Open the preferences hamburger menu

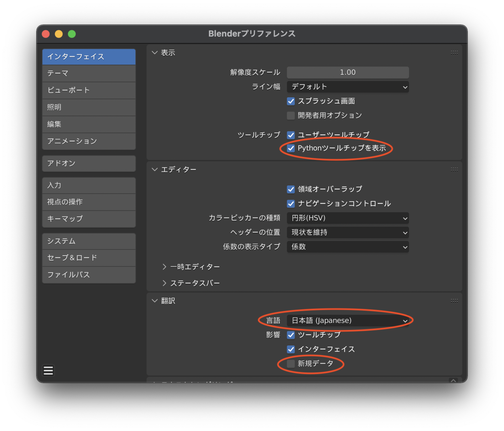point(48,370)
